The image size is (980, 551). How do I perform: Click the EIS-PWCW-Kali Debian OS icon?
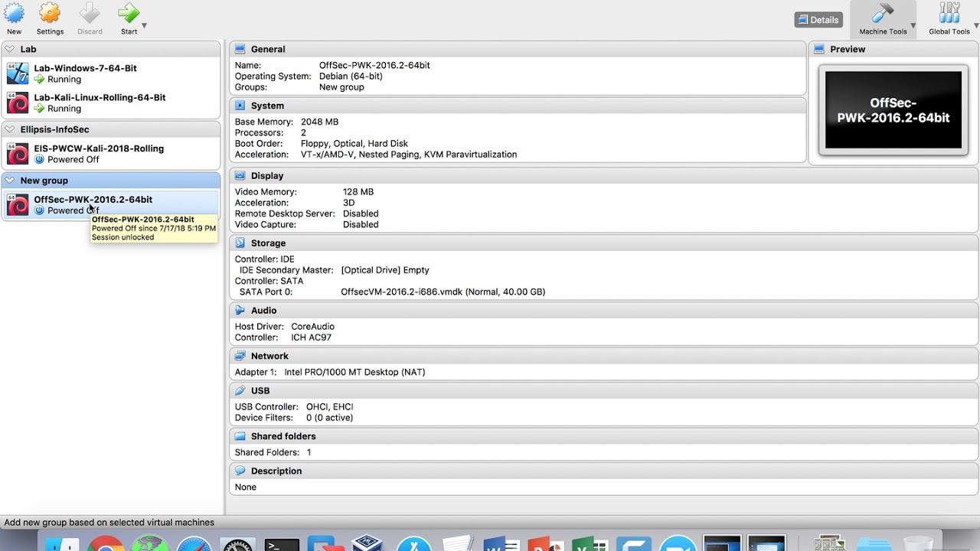pyautogui.click(x=18, y=154)
